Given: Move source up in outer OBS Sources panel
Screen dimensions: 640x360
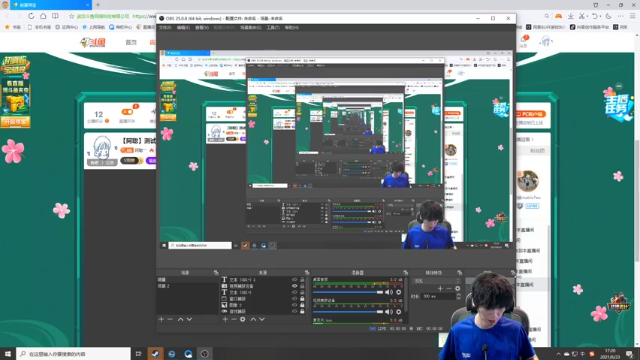Looking at the screenshot, I should coord(253,319).
